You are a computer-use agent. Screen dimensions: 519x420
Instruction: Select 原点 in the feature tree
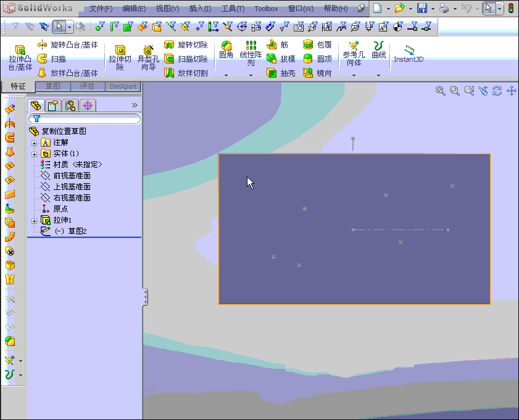pyautogui.click(x=54, y=208)
